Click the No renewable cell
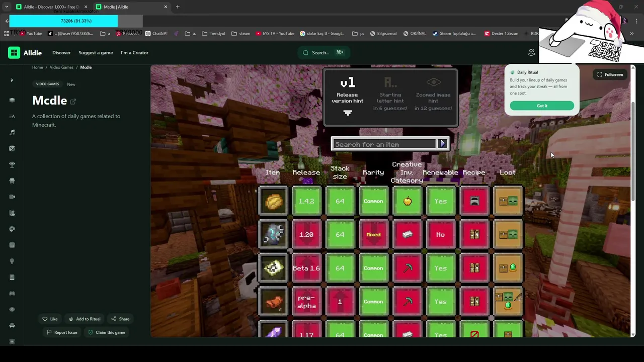 pyautogui.click(x=440, y=235)
